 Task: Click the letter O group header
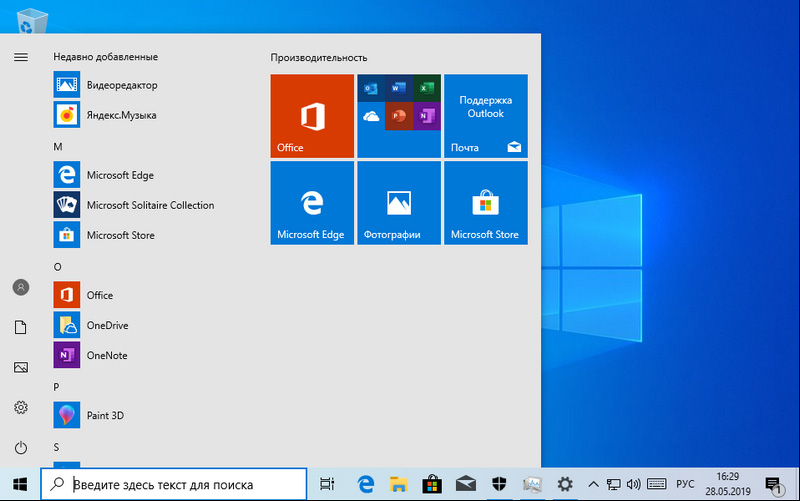click(x=58, y=267)
